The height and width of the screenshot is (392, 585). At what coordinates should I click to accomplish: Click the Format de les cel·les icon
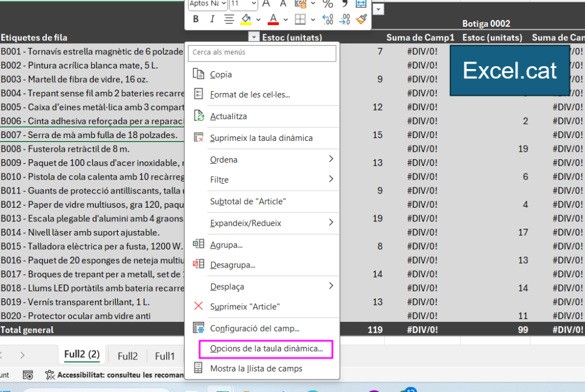[x=198, y=94]
